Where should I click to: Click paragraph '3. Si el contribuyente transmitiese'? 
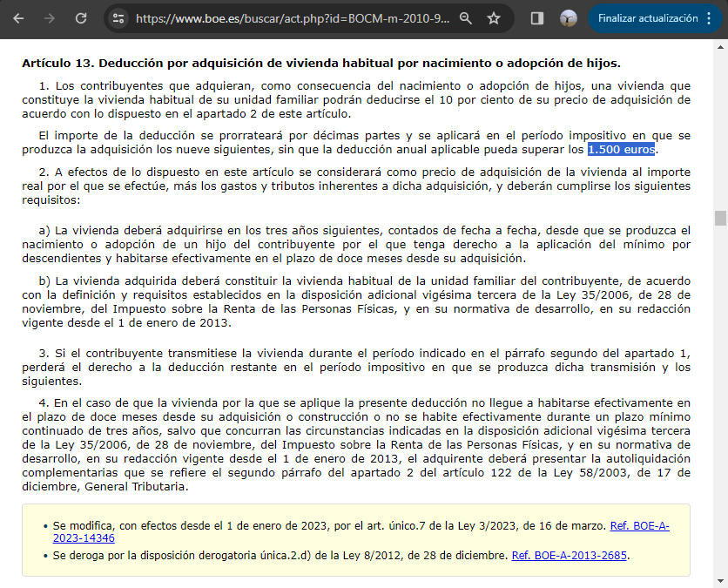pos(356,368)
